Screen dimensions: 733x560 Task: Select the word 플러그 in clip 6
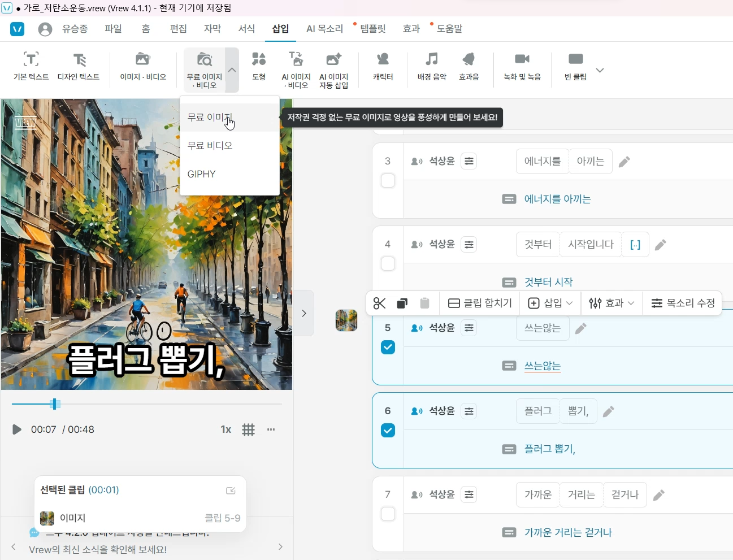tap(538, 411)
